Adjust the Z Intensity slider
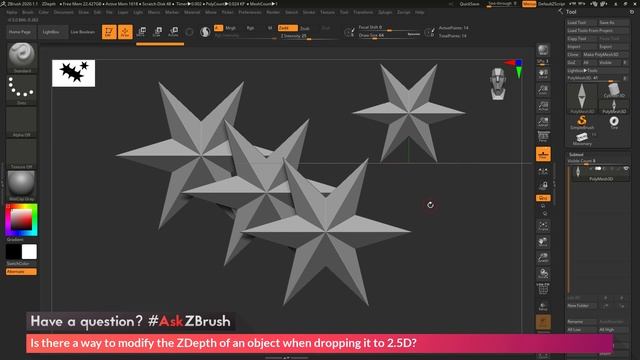The height and width of the screenshot is (360, 640). click(309, 36)
